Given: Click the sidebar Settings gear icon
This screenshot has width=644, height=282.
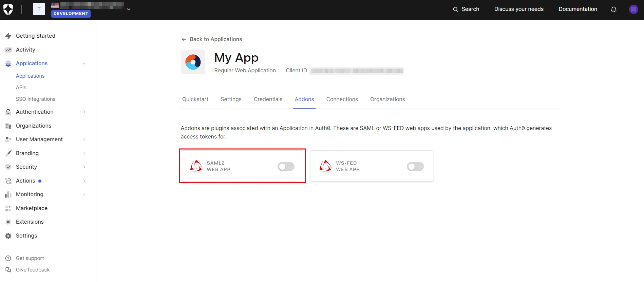Looking at the screenshot, I should (x=8, y=236).
